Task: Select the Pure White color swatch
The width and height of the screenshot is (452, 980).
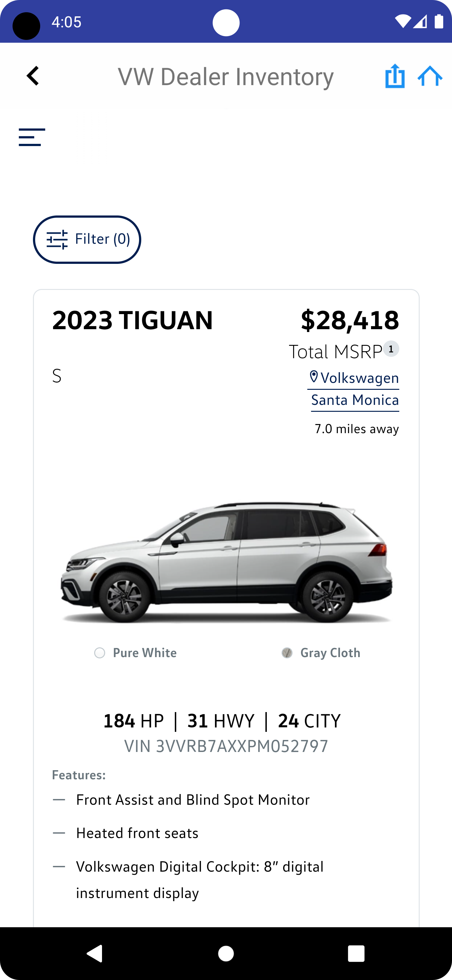Action: click(100, 653)
